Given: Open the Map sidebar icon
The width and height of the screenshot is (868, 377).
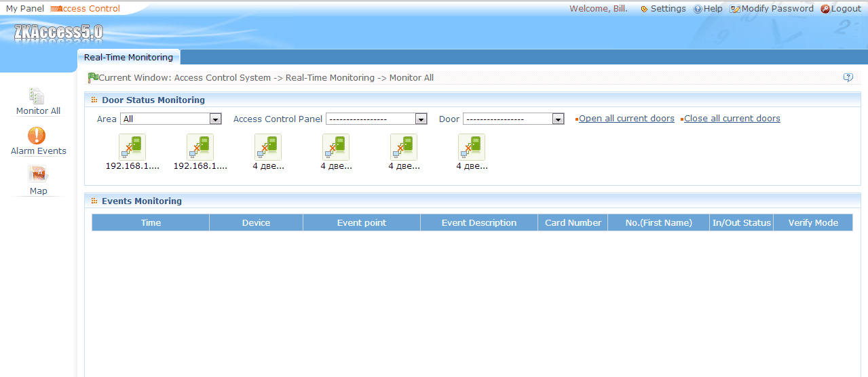Looking at the screenshot, I should [x=38, y=176].
